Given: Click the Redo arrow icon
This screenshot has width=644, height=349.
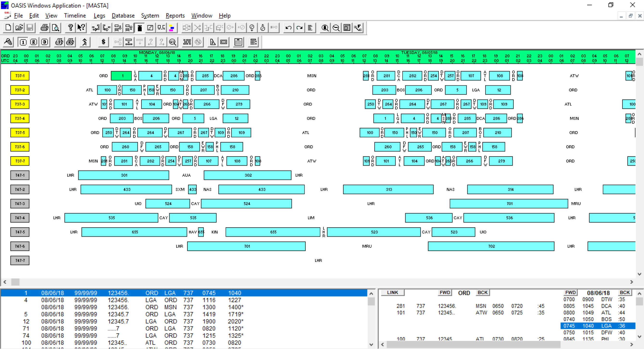Looking at the screenshot, I should pos(299,28).
